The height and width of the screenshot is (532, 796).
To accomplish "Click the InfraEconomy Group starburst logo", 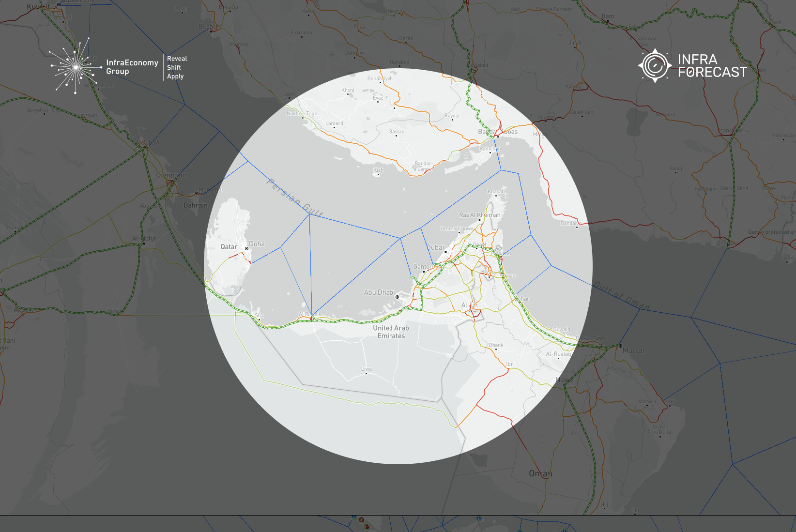I will click(76, 67).
